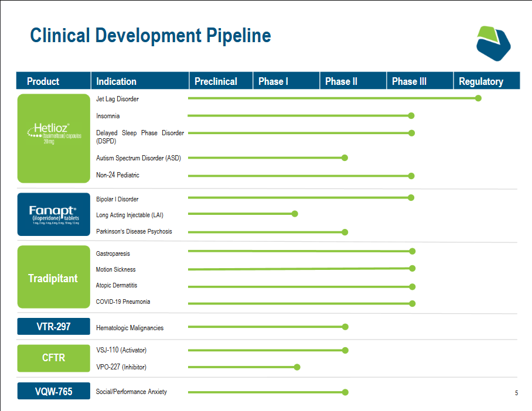
Task: Click Delayed Sleep Phase Disorder (DSPD) text
Action: tap(140, 136)
